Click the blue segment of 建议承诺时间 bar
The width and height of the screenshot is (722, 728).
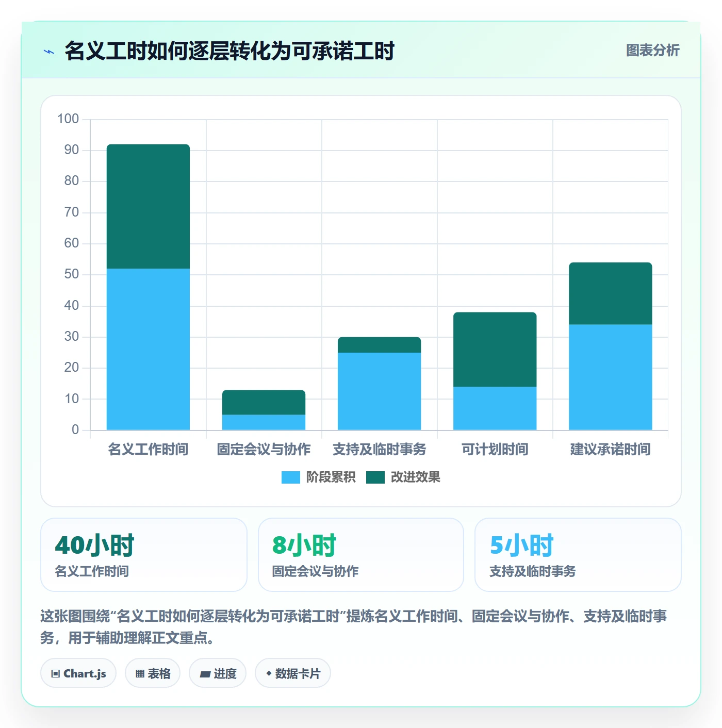pyautogui.click(x=610, y=377)
